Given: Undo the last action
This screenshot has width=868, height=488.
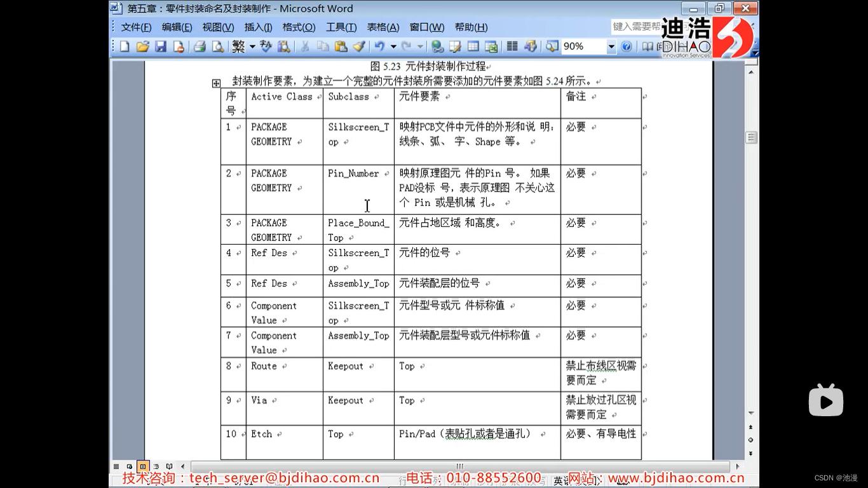Looking at the screenshot, I should pyautogui.click(x=380, y=46).
